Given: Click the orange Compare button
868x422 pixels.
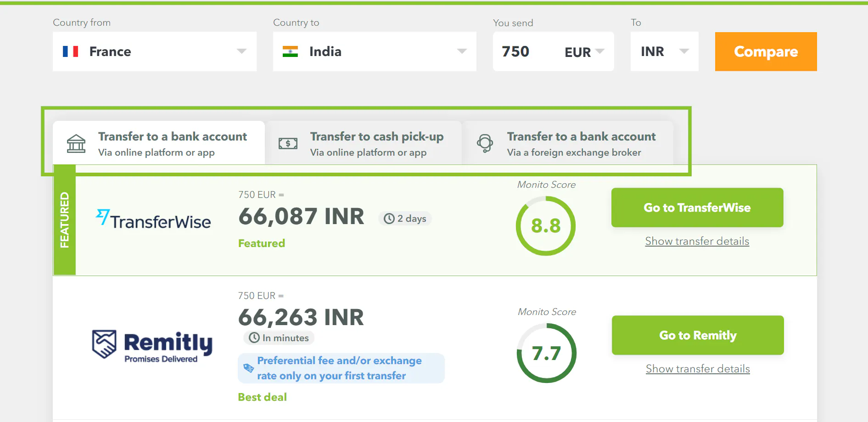Looking at the screenshot, I should [x=766, y=51].
